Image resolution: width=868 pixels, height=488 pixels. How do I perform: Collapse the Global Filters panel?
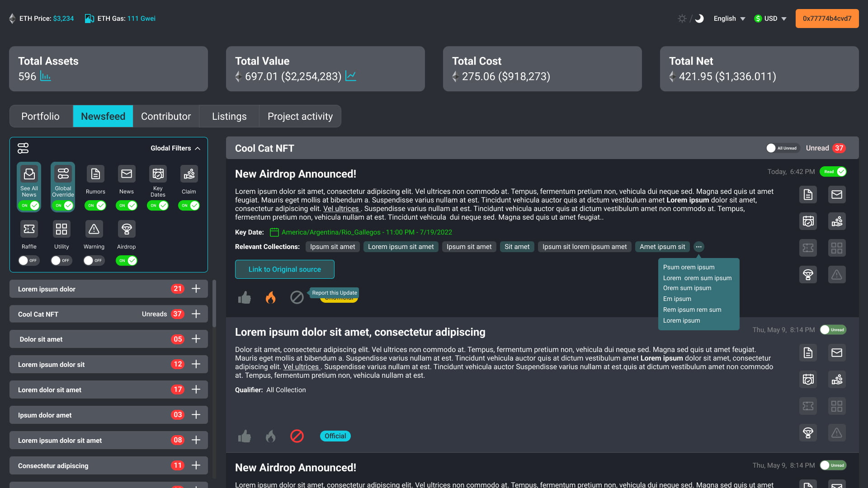coord(198,148)
